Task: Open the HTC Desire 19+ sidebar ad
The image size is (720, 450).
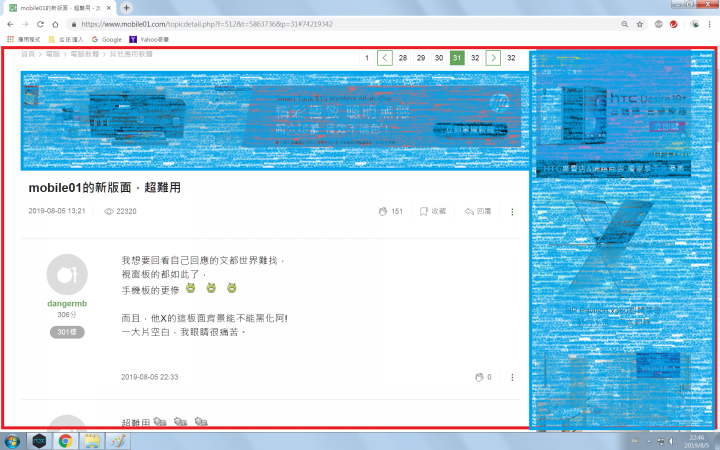Action: click(x=613, y=114)
